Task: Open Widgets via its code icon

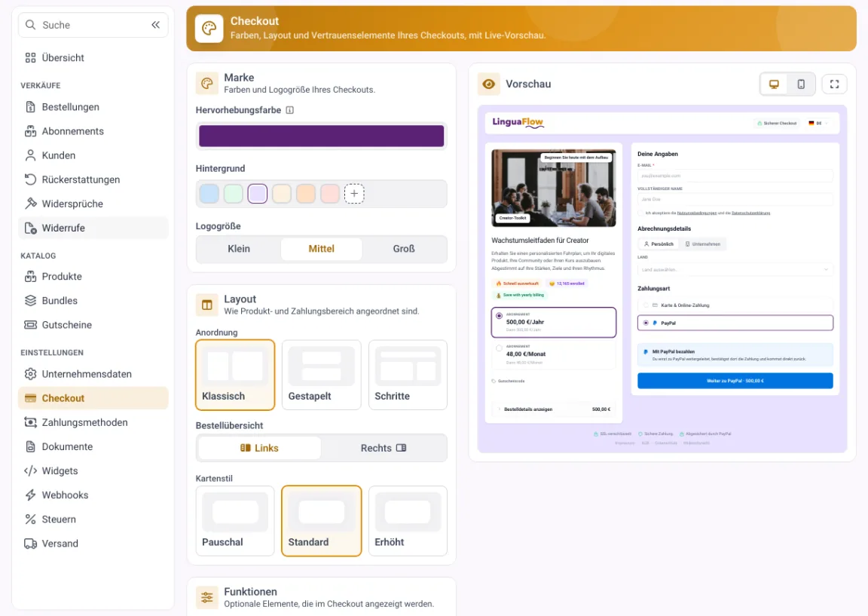Action: (30, 471)
